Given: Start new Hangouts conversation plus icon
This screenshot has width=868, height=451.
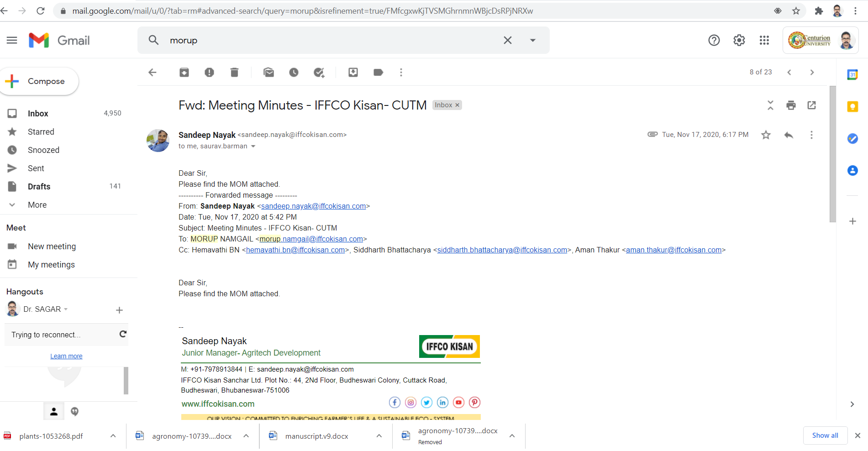Looking at the screenshot, I should 119,310.
